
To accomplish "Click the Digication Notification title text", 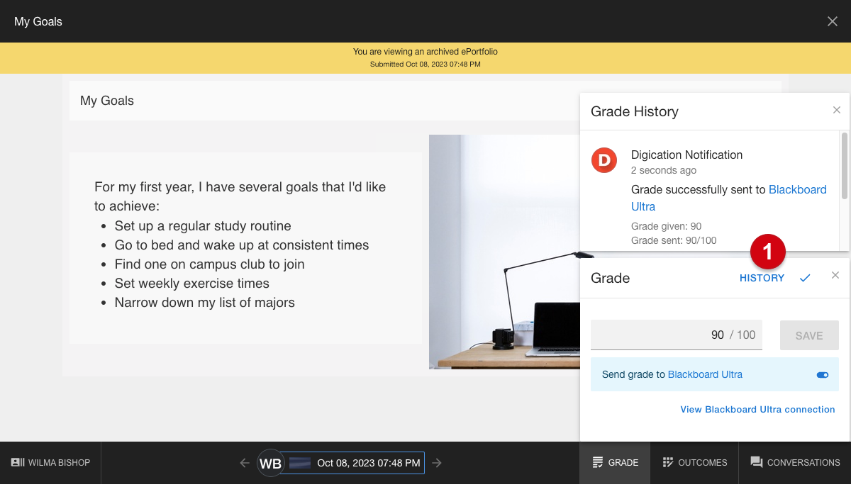I will pyautogui.click(x=686, y=155).
